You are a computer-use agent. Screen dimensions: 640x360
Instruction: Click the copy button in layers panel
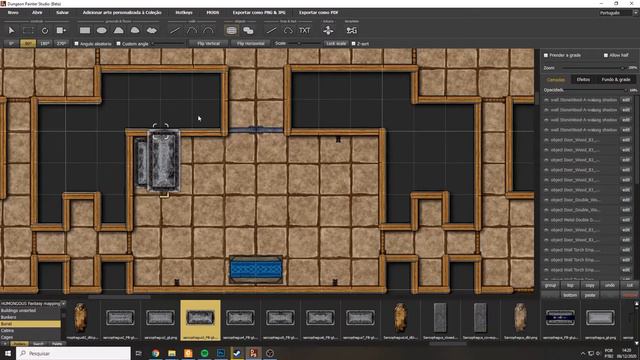[590, 285]
